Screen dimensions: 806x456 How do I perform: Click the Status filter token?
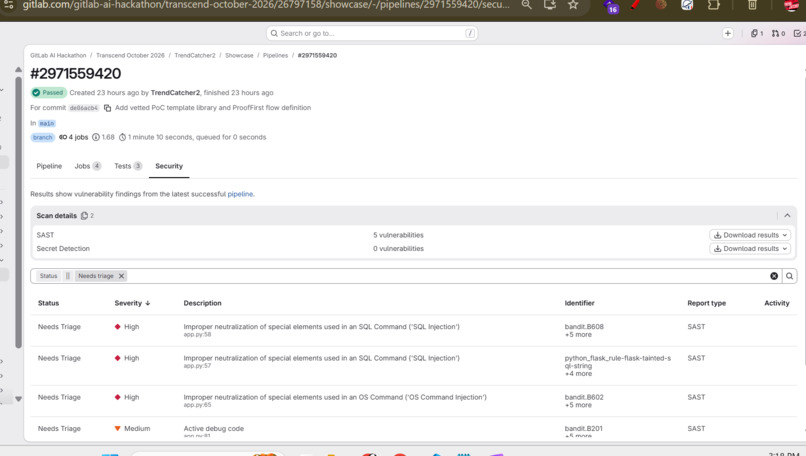(x=48, y=276)
